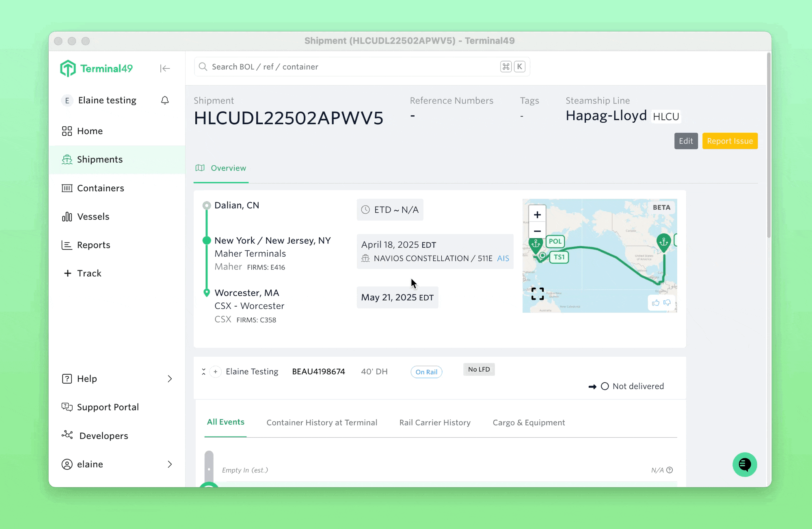The image size is (812, 529).
Task: Give thumbs up on map
Action: coord(655,303)
